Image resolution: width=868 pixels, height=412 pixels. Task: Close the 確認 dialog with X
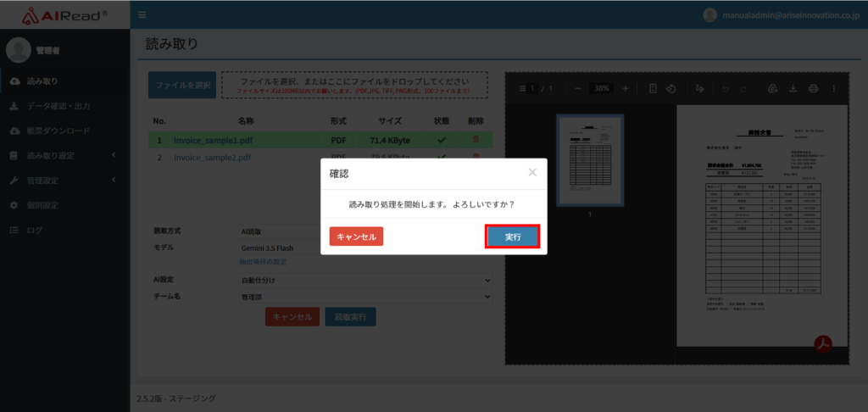tap(532, 173)
